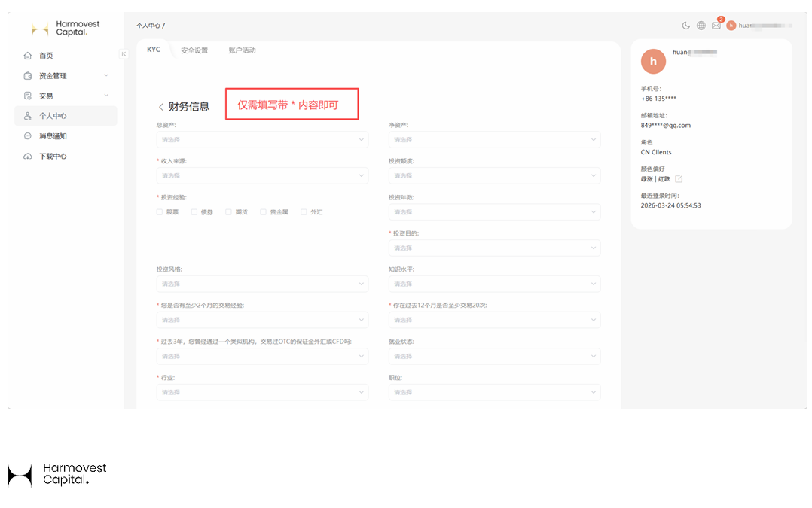The height and width of the screenshot is (508, 812).
Task: Open dropdown about 过去3年 OTC trading
Action: pyautogui.click(x=263, y=357)
